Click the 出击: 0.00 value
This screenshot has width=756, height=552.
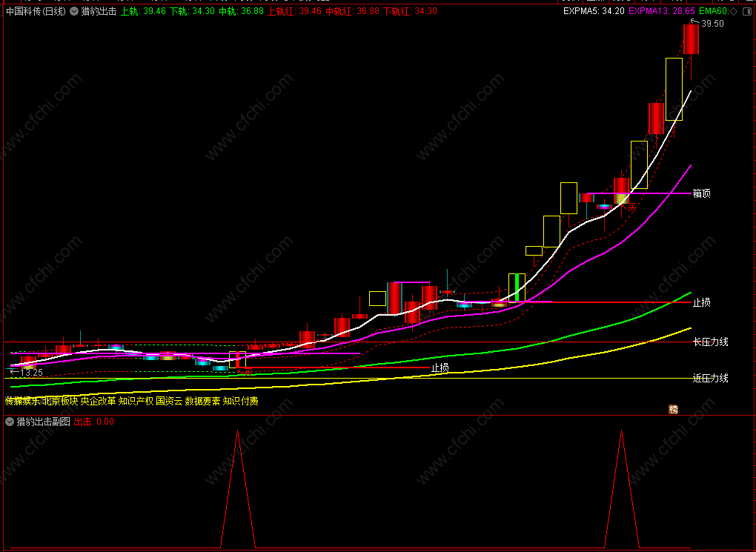[94, 422]
